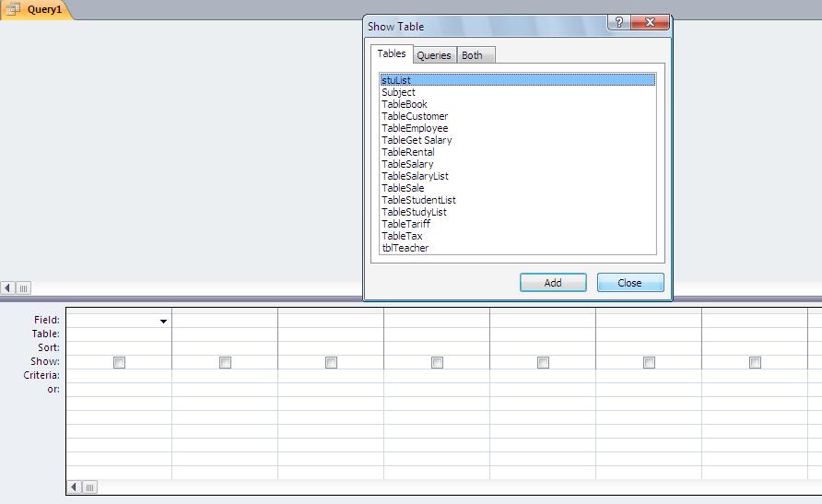This screenshot has height=504, width=822.
Task: Toggle Show checkbox in second grid column
Action: pos(225,362)
